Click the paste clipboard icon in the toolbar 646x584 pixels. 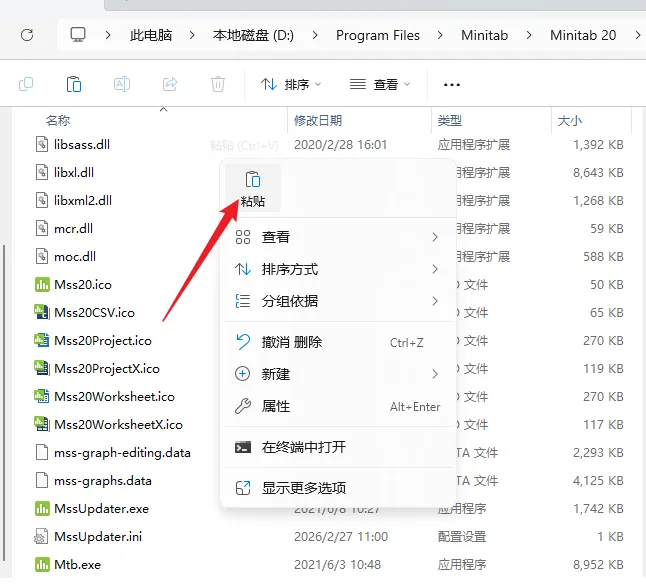74,84
